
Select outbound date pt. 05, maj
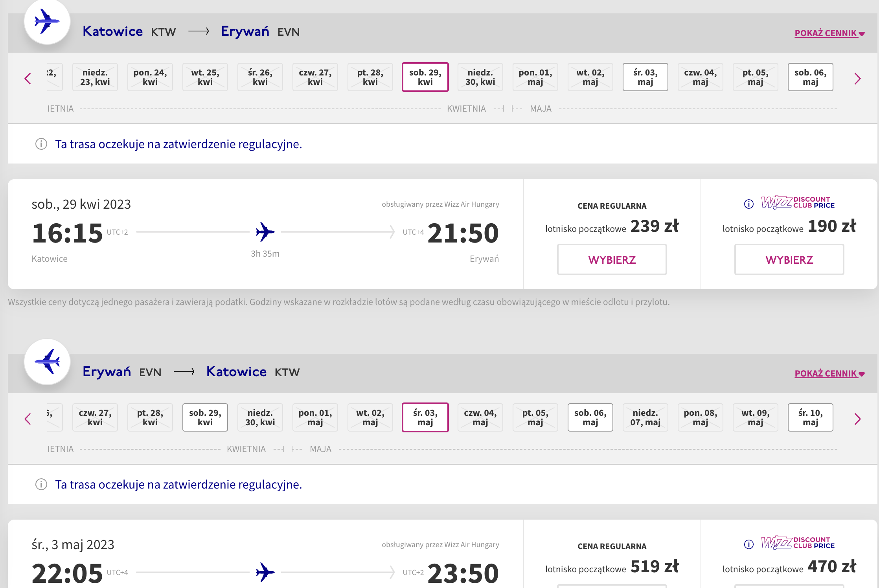[x=756, y=77]
